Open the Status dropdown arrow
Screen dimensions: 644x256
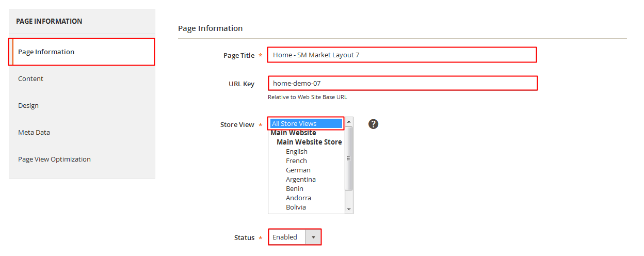313,237
